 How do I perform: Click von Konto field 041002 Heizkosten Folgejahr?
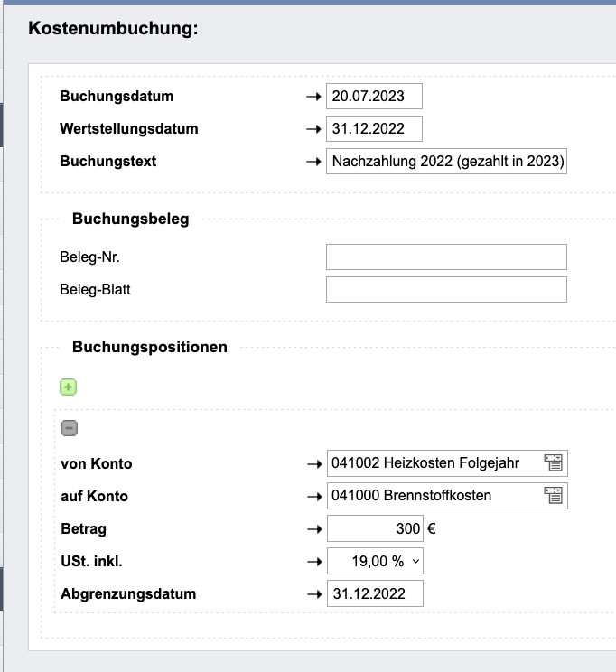tap(447, 463)
